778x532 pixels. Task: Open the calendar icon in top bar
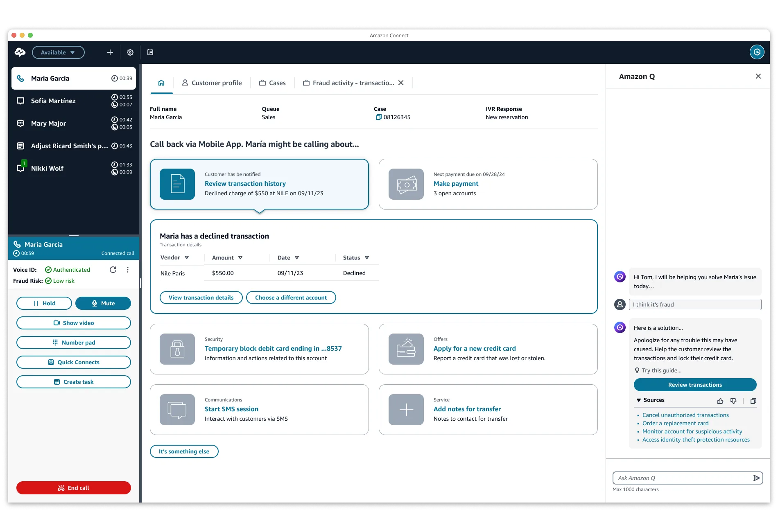[150, 52]
